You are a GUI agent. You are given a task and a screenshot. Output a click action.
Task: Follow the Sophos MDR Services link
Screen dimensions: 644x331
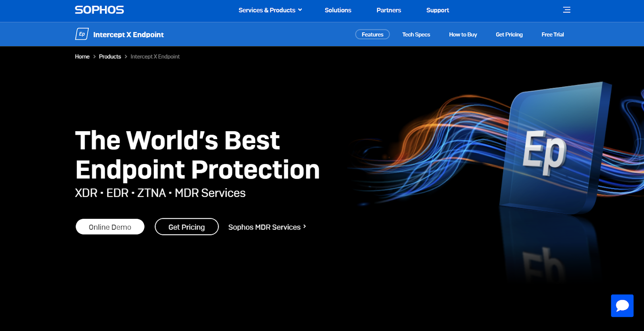267,227
